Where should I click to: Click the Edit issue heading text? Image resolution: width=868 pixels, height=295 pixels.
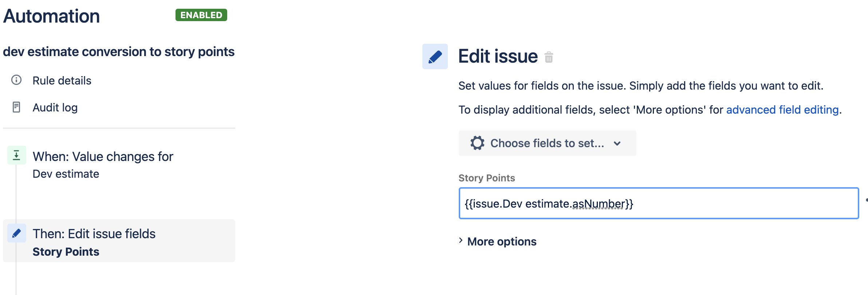pos(498,56)
